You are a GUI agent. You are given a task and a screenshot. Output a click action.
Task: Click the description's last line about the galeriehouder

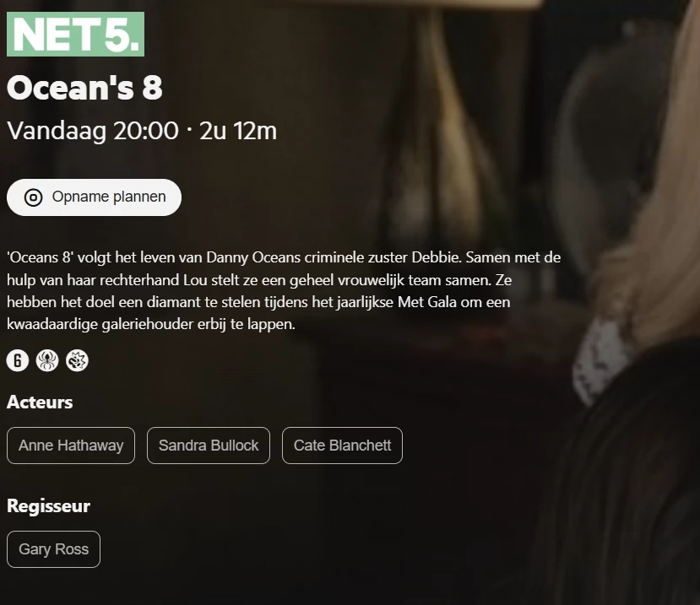(151, 324)
